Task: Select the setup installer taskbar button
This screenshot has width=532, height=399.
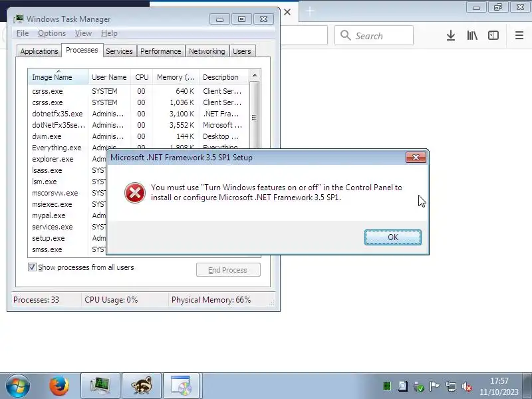Action: (x=182, y=386)
